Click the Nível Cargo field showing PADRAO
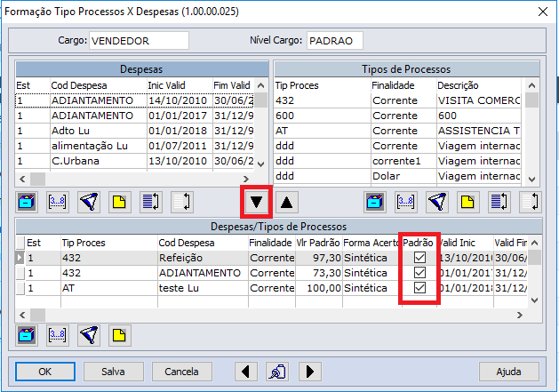 [x=335, y=41]
